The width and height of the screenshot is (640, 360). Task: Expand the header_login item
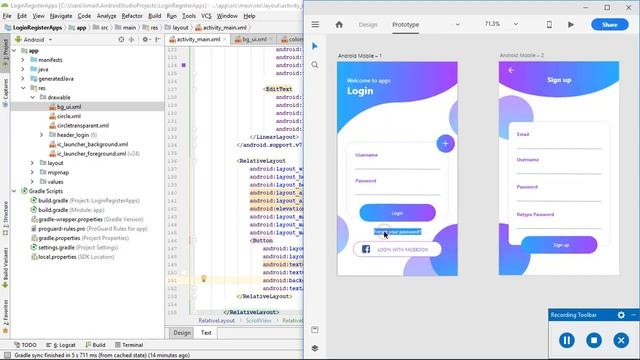pos(42,135)
